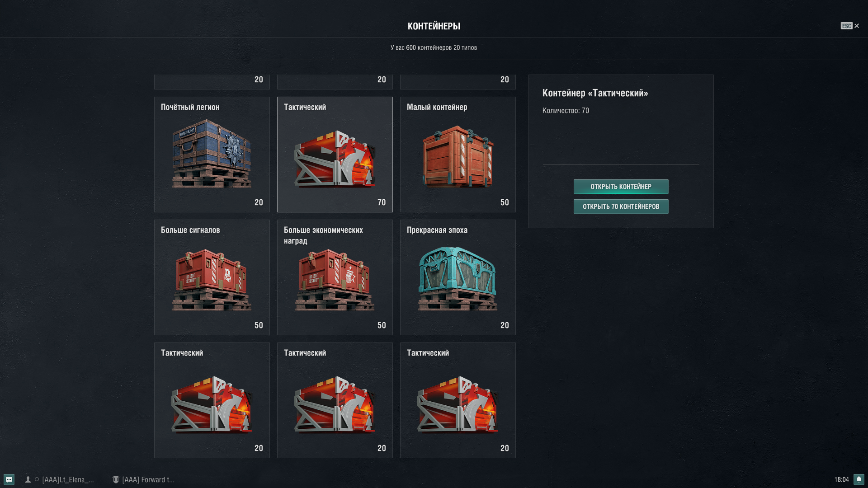Click the ESC key badge
Viewport: 868px width, 488px height.
(x=846, y=26)
